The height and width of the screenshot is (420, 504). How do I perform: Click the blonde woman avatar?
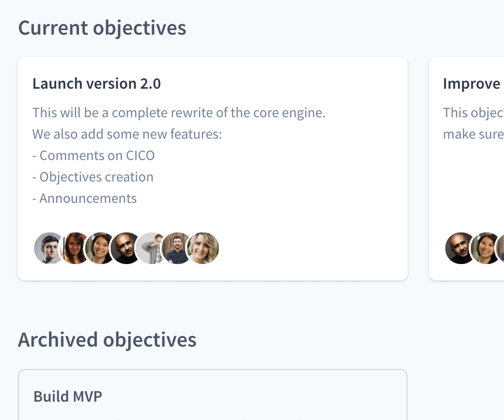click(203, 248)
